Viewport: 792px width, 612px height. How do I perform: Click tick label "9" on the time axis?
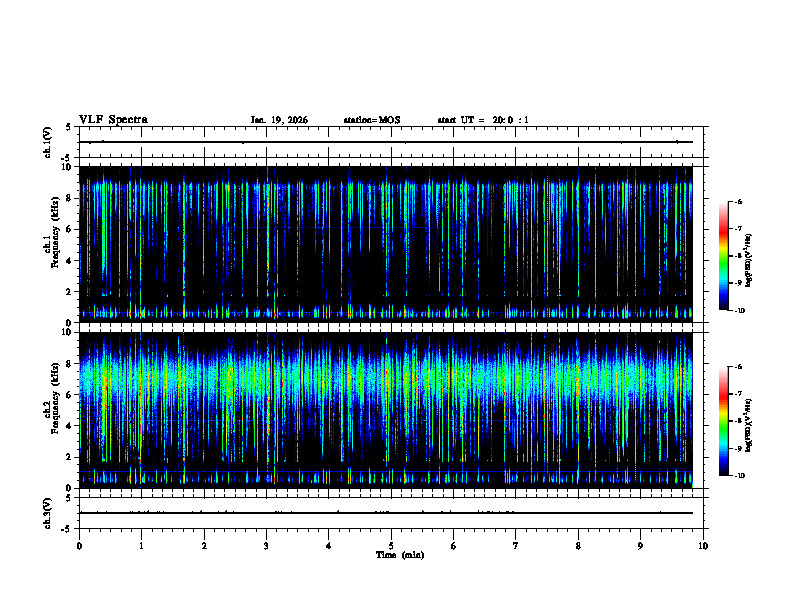640,546
